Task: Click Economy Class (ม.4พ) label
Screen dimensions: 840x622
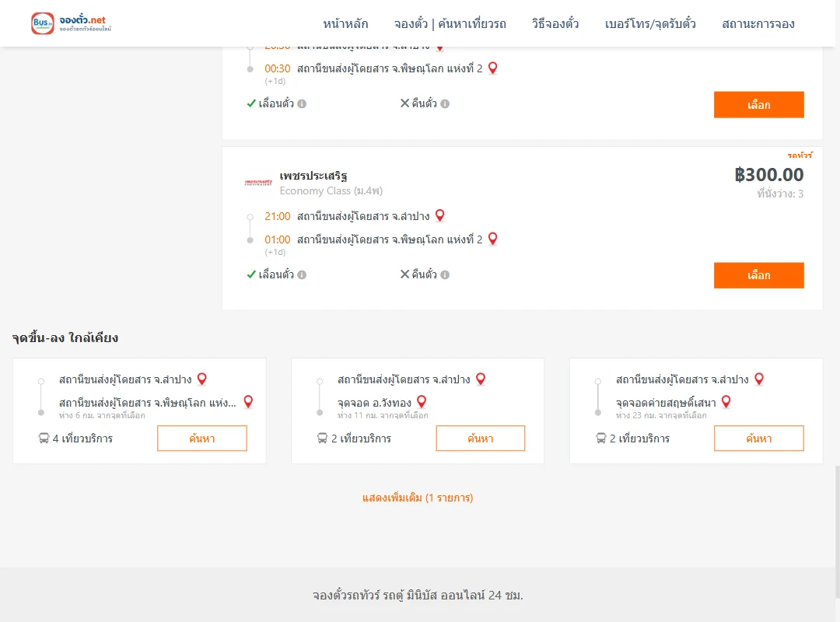Action: (331, 190)
